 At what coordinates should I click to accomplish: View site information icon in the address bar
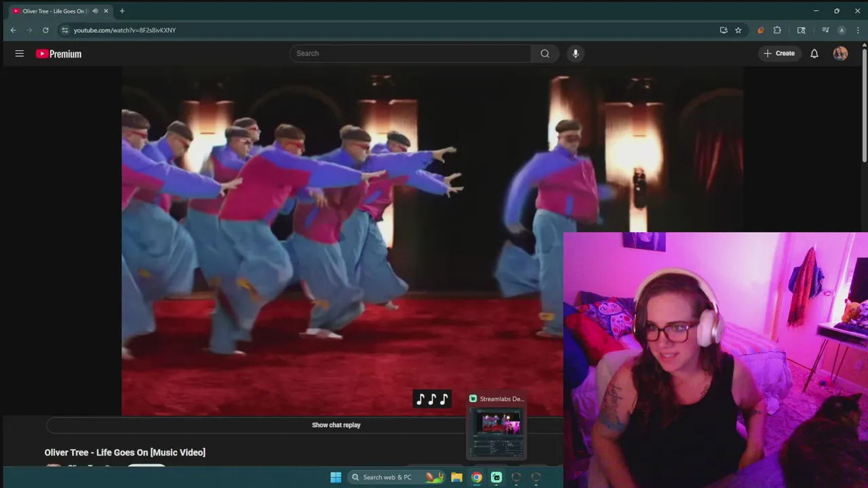point(64,30)
